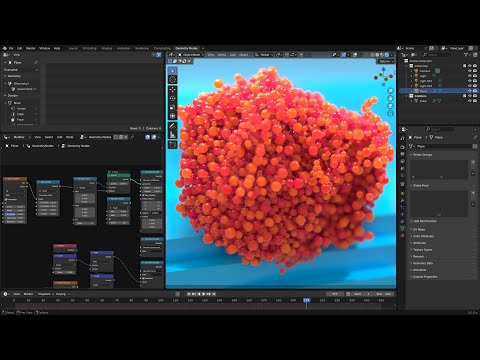The image size is (480, 360).
Task: Select the Rotate tool in viewport toolbar
Action: (x=172, y=98)
